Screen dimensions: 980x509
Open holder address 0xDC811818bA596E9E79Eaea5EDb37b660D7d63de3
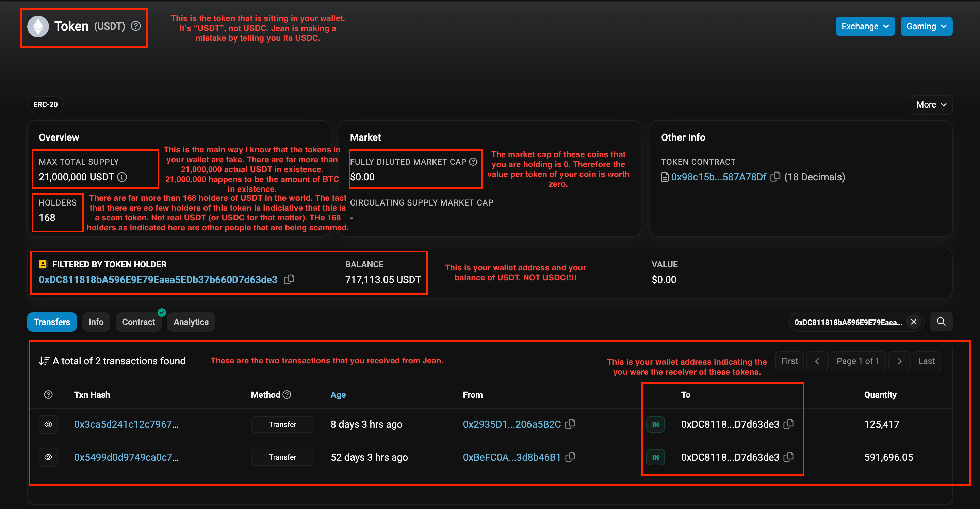tap(158, 280)
